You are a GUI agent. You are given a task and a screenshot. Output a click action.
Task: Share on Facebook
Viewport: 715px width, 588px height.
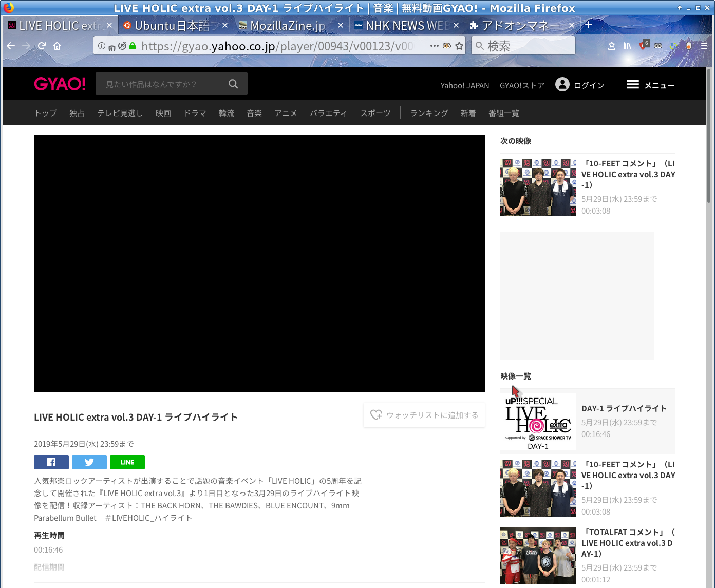point(51,462)
